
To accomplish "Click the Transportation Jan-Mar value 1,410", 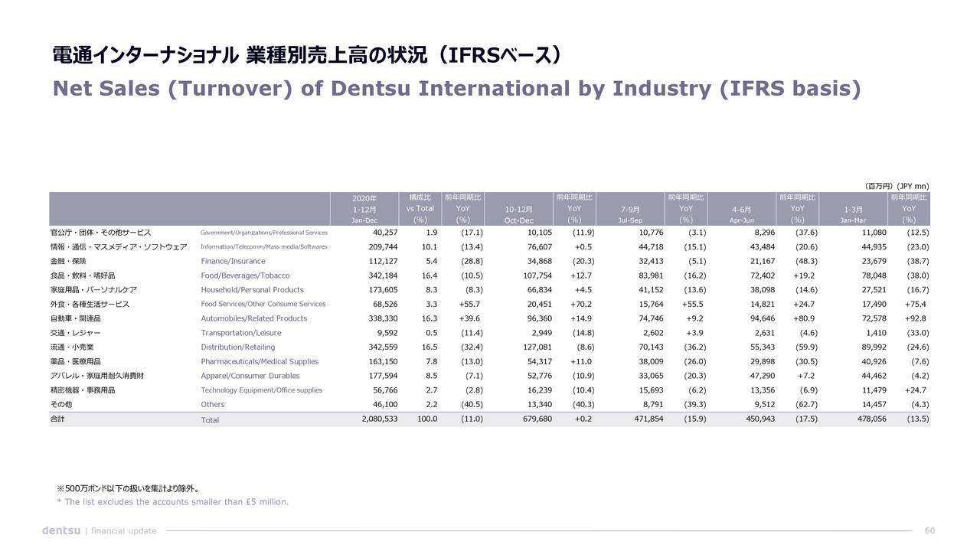I will (876, 333).
